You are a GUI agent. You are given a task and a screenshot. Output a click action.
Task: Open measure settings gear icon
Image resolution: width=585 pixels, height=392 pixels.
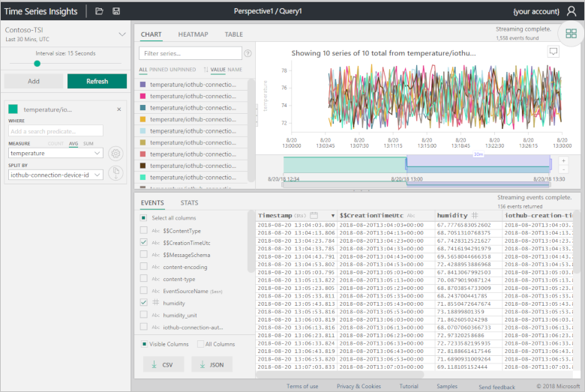[115, 154]
